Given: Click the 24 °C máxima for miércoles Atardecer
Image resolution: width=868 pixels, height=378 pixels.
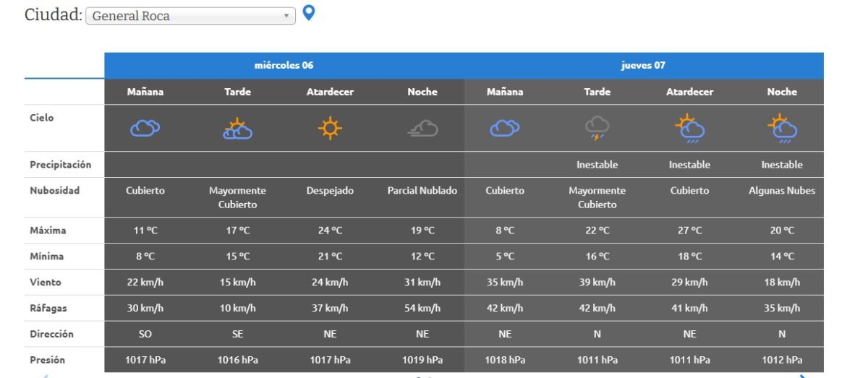Looking at the screenshot, I should point(330,231).
